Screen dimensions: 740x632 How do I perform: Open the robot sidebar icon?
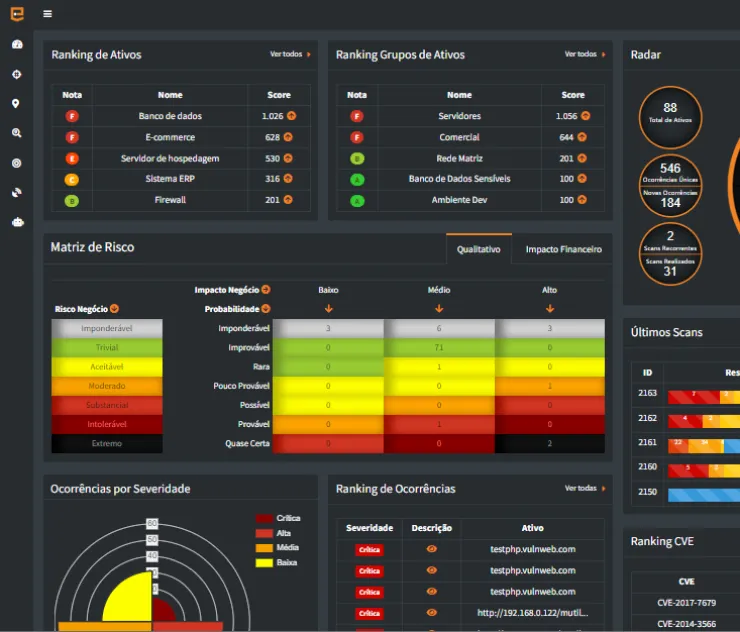(17, 222)
